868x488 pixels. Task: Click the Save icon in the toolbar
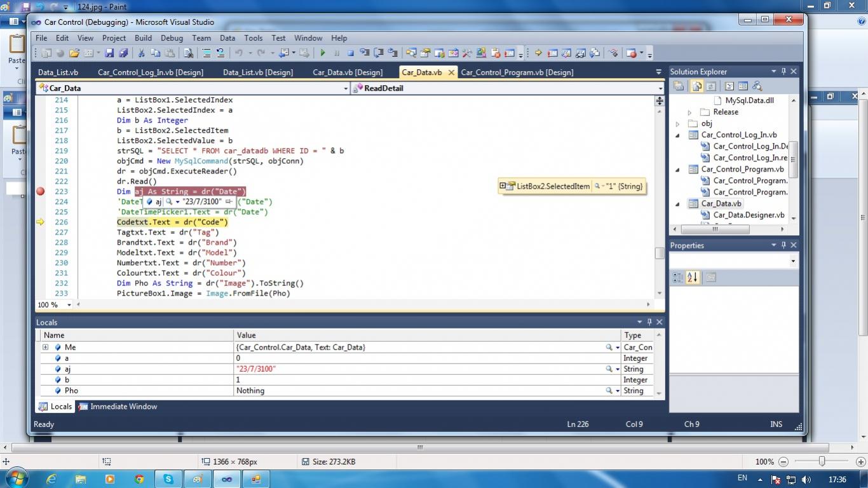click(x=109, y=53)
